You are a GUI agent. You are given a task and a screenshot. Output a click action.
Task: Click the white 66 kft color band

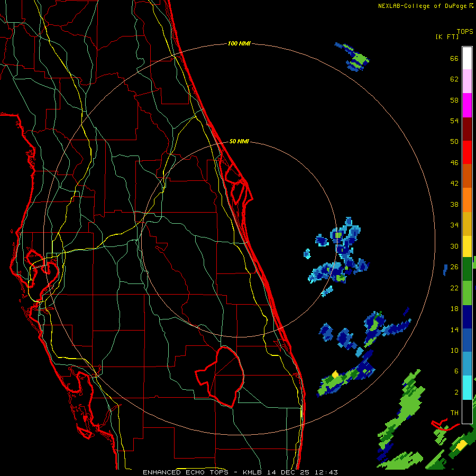coord(467,58)
